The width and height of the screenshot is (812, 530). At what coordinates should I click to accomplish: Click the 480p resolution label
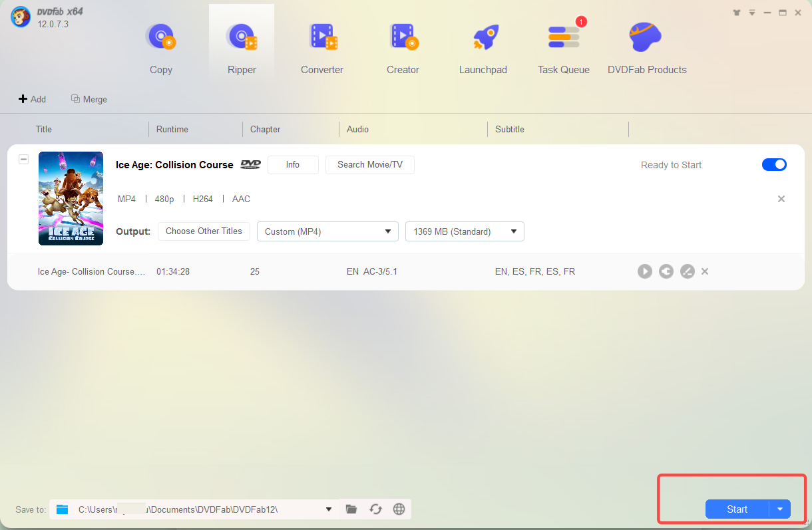pos(164,199)
